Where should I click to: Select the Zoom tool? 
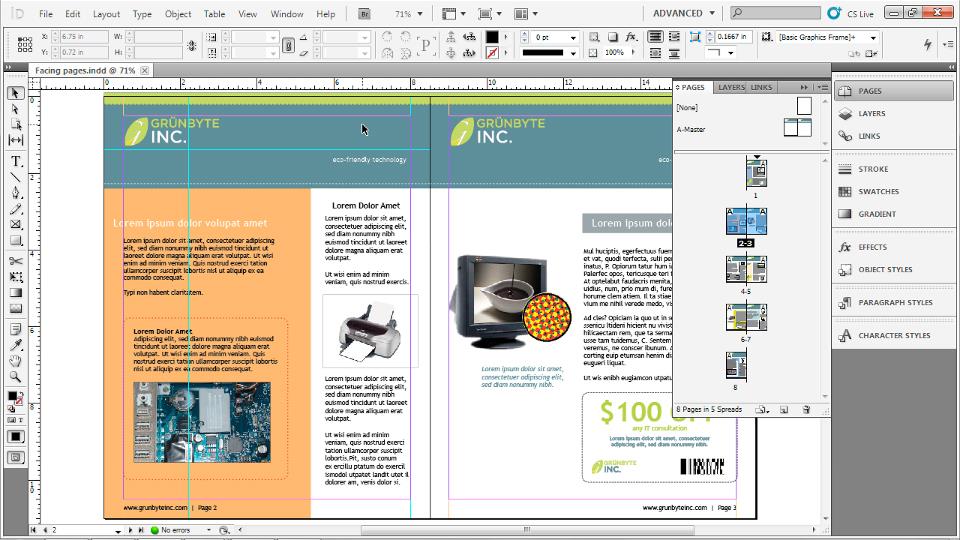pos(15,377)
